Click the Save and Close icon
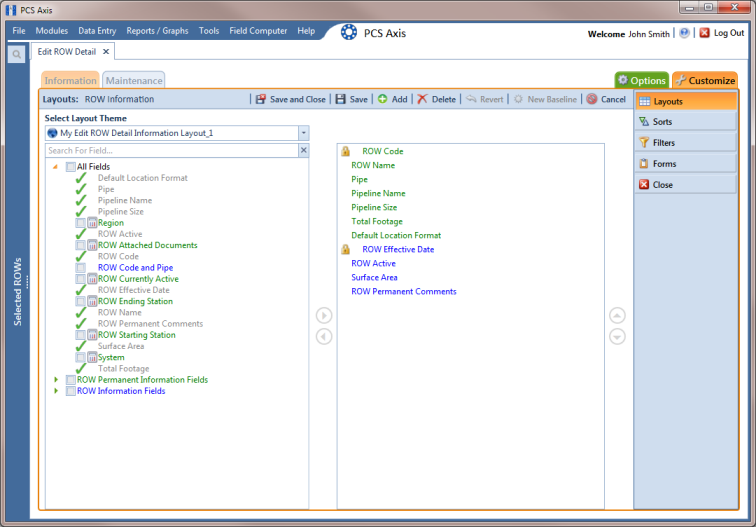The image size is (756, 527). point(261,99)
